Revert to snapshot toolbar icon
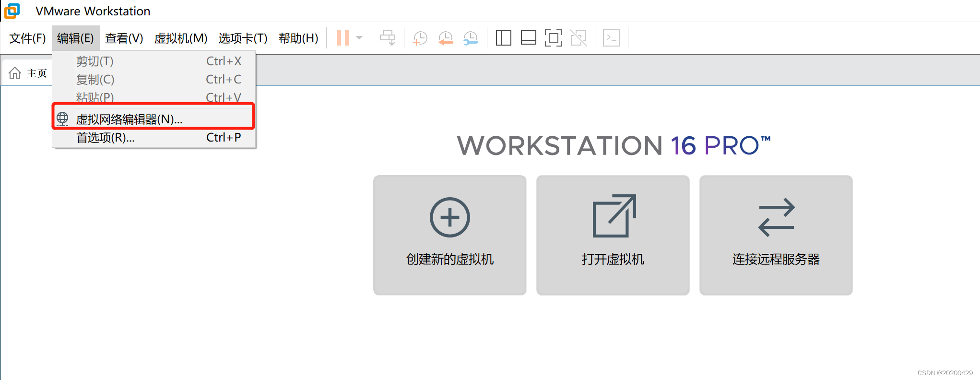The height and width of the screenshot is (380, 980). coord(446,38)
